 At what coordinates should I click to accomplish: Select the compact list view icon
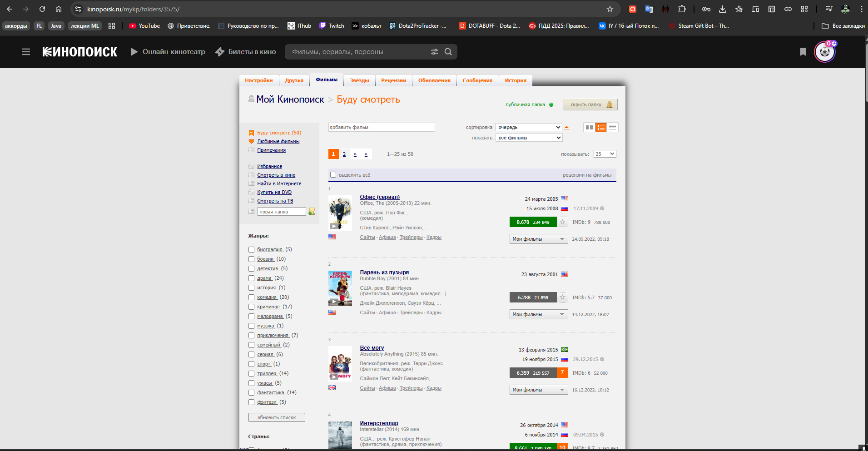tap(613, 127)
